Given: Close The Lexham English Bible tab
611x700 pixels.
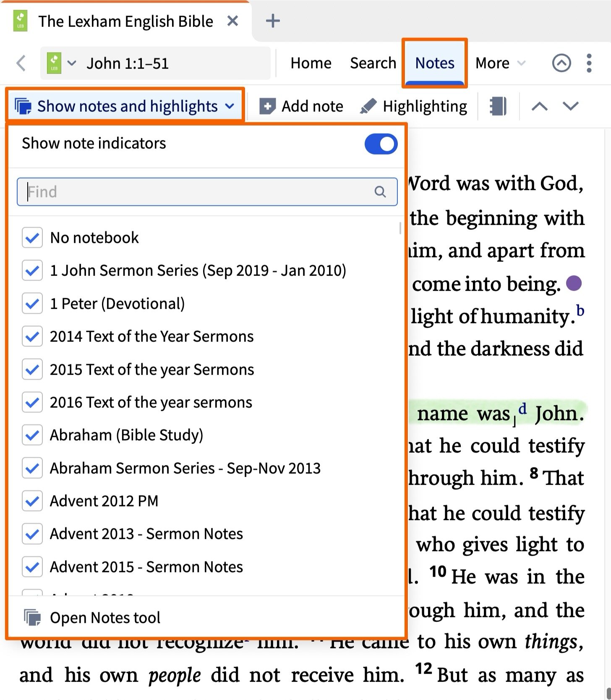Looking at the screenshot, I should 232,21.
